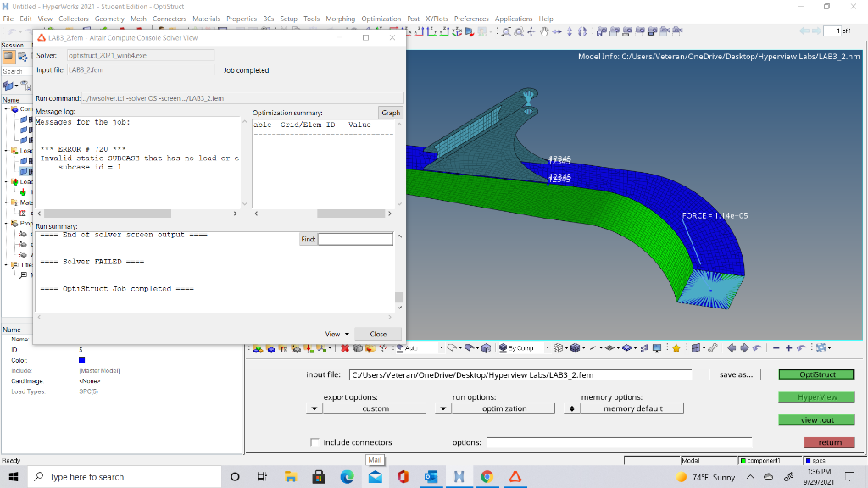Click the vertical arrows view icon

click(x=570, y=31)
